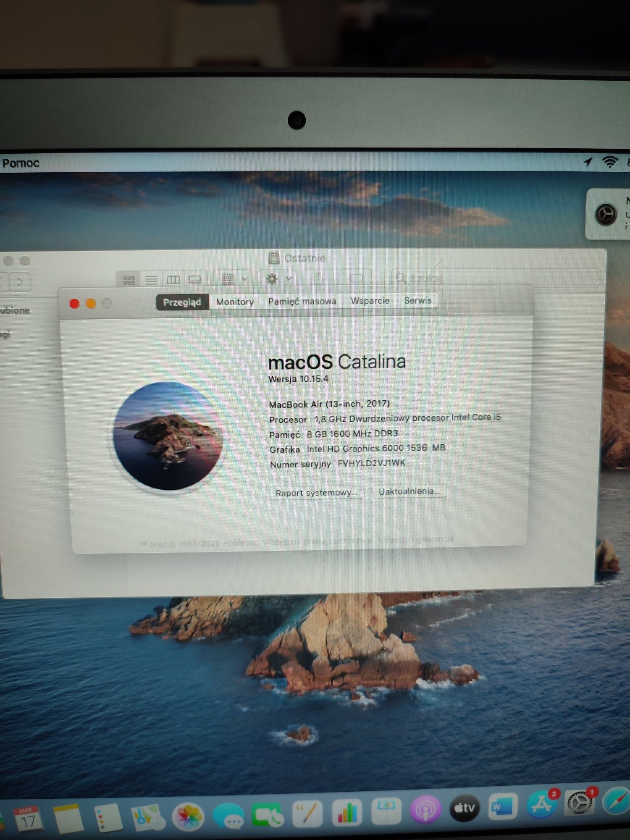Start FaceTime from the Dock

268,815
